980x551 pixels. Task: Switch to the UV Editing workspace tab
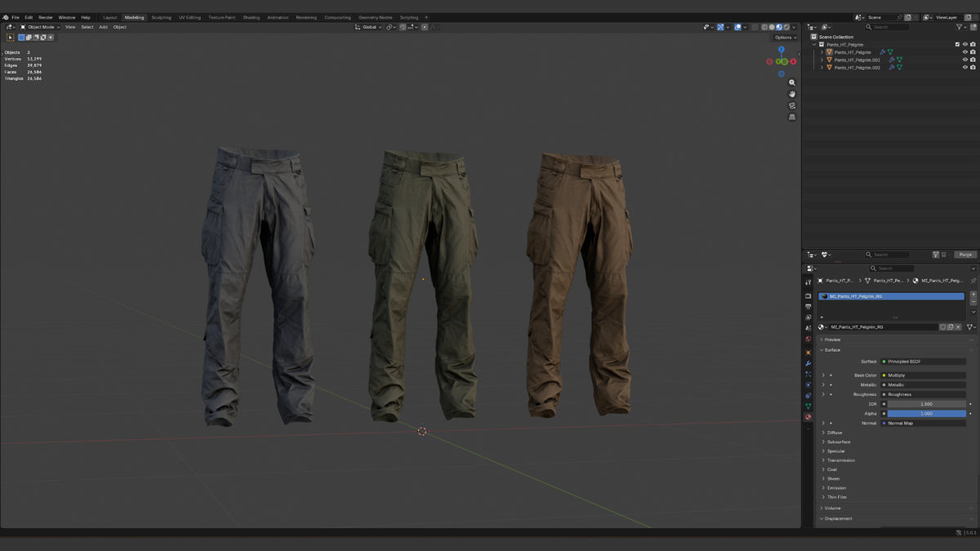(x=189, y=17)
